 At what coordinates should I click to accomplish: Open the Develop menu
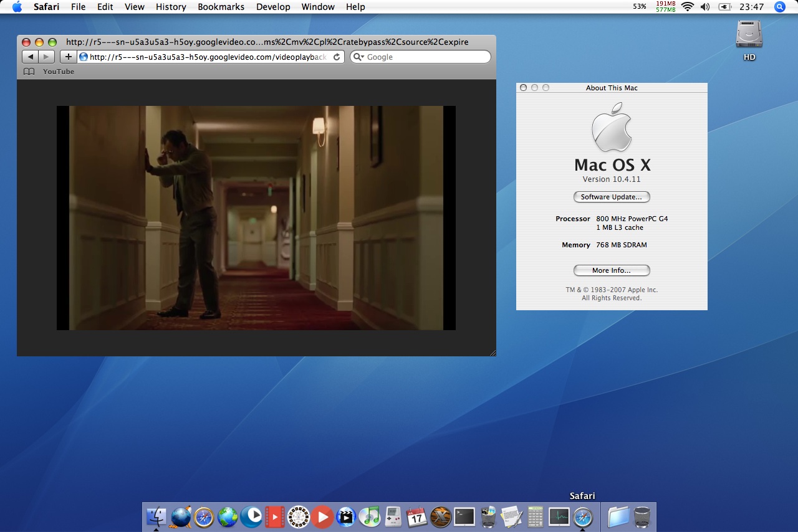pyautogui.click(x=273, y=7)
